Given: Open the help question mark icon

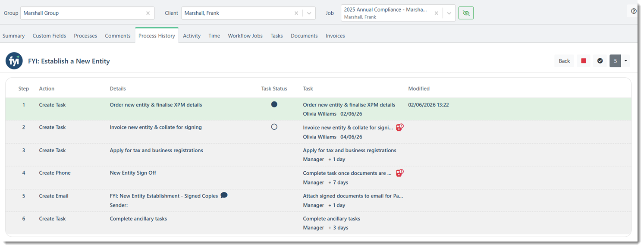Looking at the screenshot, I should [634, 11].
